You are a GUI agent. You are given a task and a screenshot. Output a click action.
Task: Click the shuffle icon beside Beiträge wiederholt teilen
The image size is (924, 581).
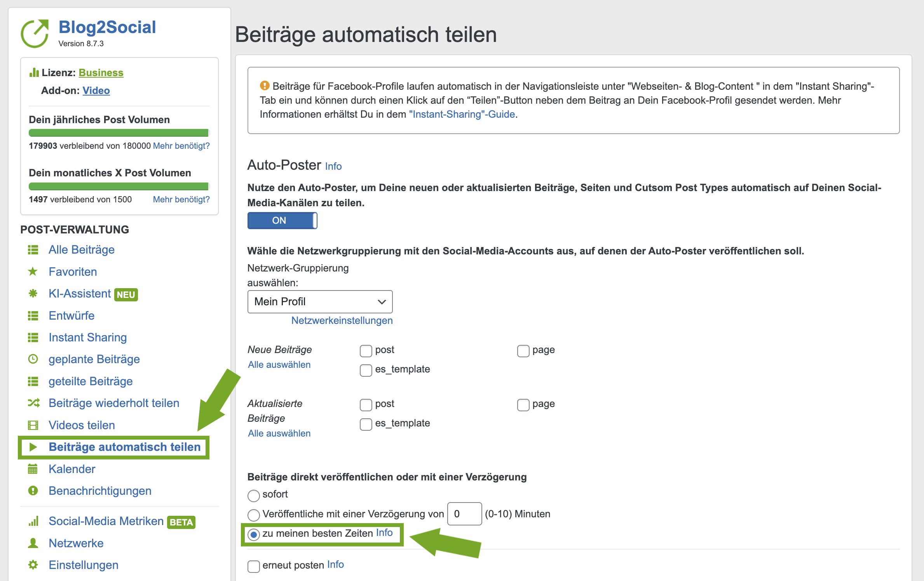33,403
